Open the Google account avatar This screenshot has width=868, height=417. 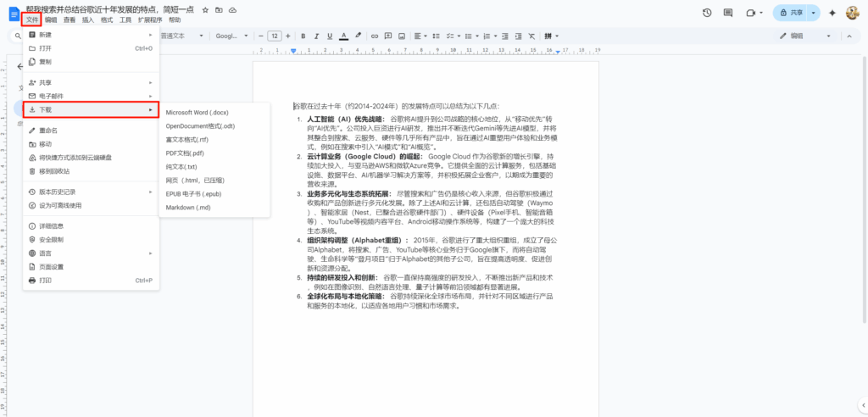pyautogui.click(x=853, y=13)
